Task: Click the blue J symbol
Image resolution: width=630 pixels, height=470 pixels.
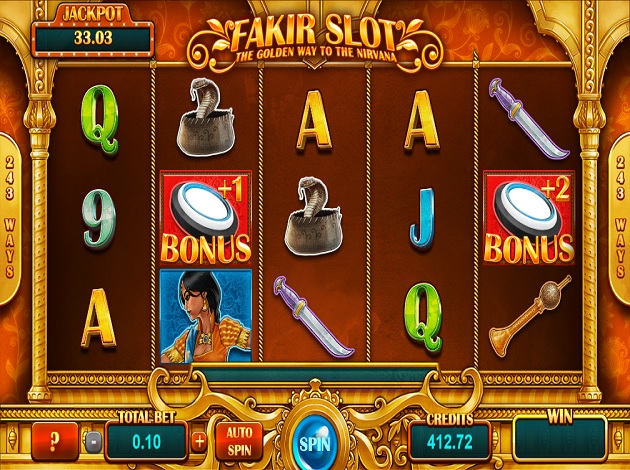Action: click(x=422, y=219)
